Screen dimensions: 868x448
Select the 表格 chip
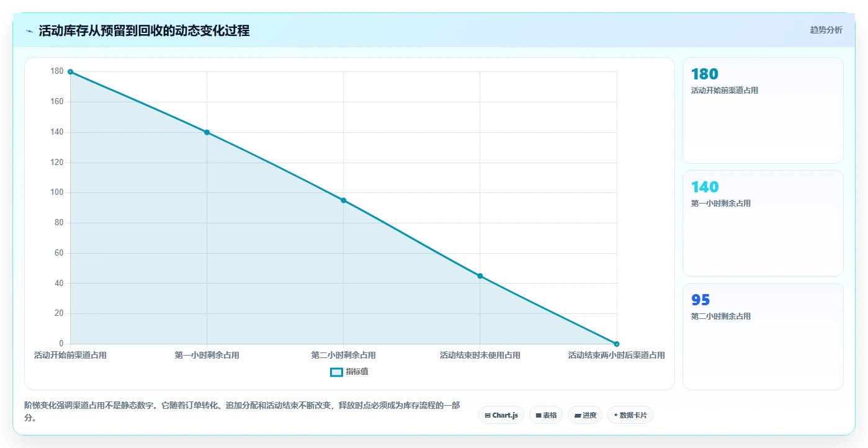click(x=546, y=415)
